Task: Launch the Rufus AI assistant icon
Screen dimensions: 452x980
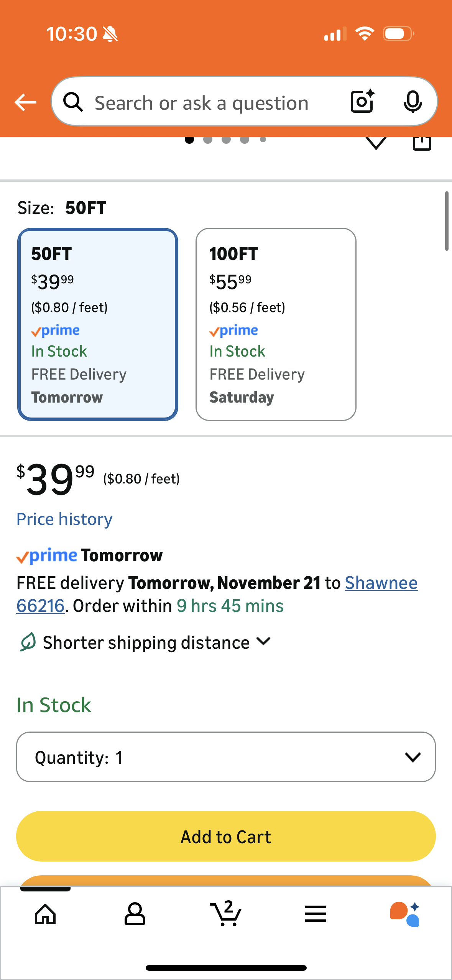Action: point(405,914)
